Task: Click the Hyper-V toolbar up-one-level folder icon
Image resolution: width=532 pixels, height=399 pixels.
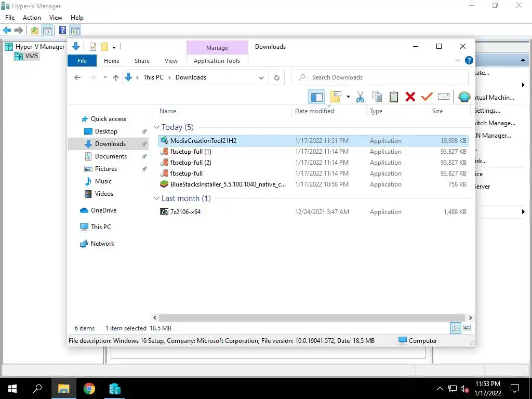Action: (35, 31)
